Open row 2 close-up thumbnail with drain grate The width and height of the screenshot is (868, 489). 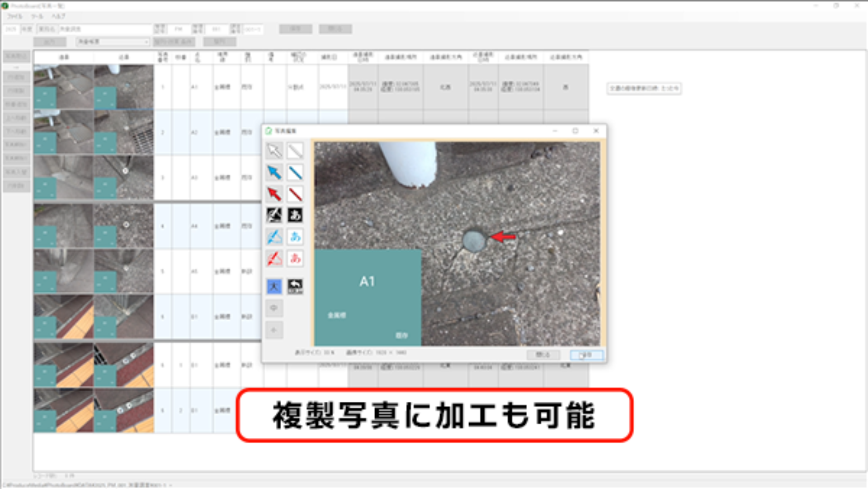click(123, 132)
